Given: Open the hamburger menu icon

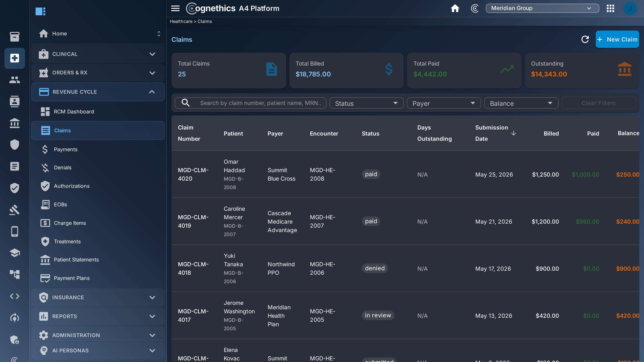Looking at the screenshot, I should pyautogui.click(x=175, y=8).
